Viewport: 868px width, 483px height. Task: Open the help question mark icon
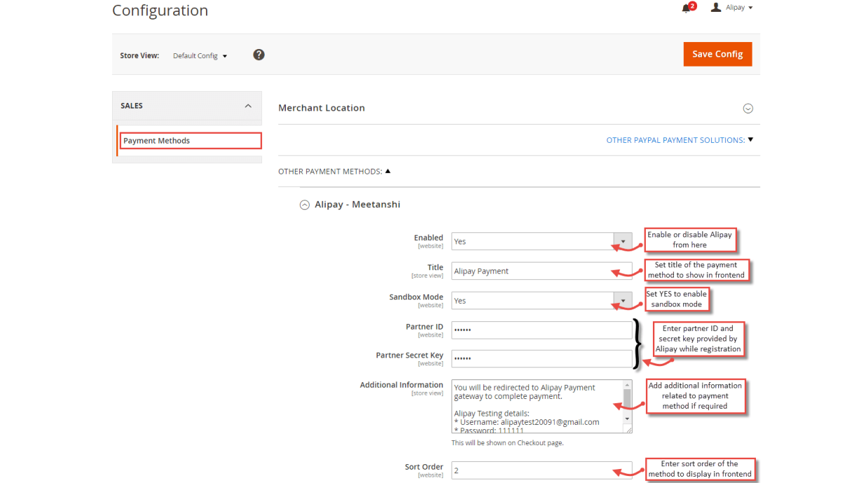pos(259,55)
